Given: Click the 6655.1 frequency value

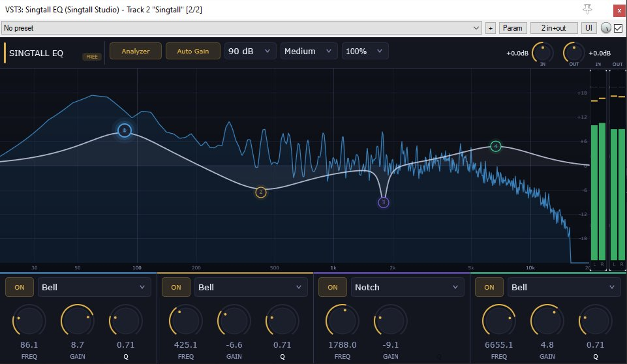Looking at the screenshot, I should pyautogui.click(x=498, y=345).
